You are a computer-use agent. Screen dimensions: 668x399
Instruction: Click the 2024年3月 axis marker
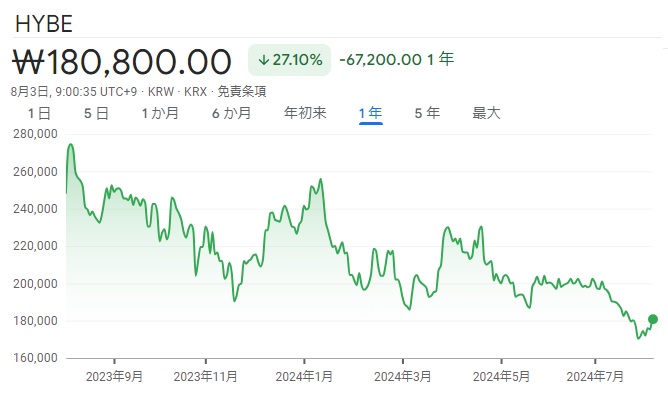tap(403, 376)
